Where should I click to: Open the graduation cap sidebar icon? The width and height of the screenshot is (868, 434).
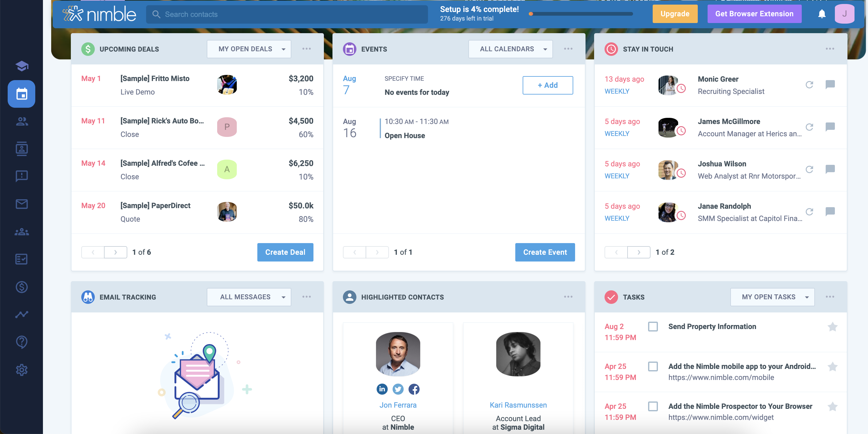pos(21,66)
